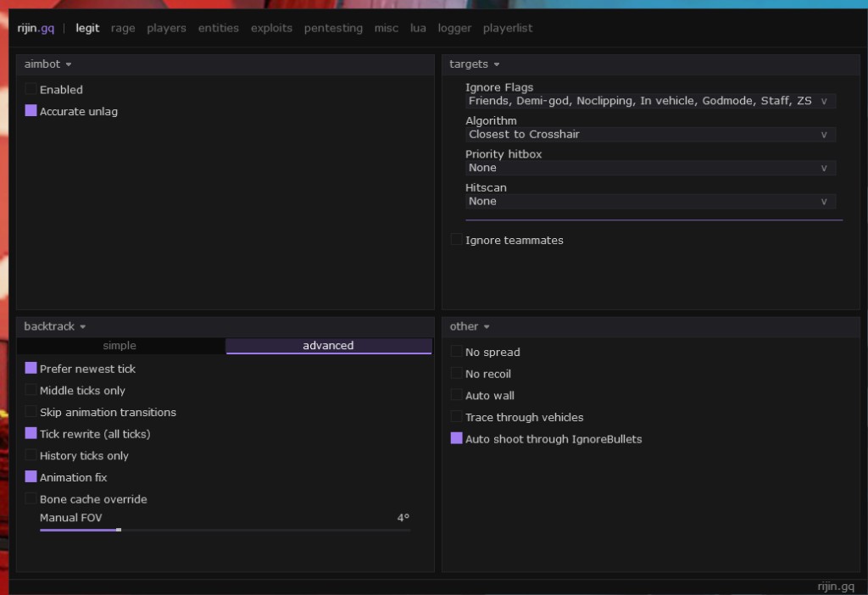Image resolution: width=868 pixels, height=595 pixels.
Task: Open the Ignore Flags dropdown
Action: pos(650,102)
